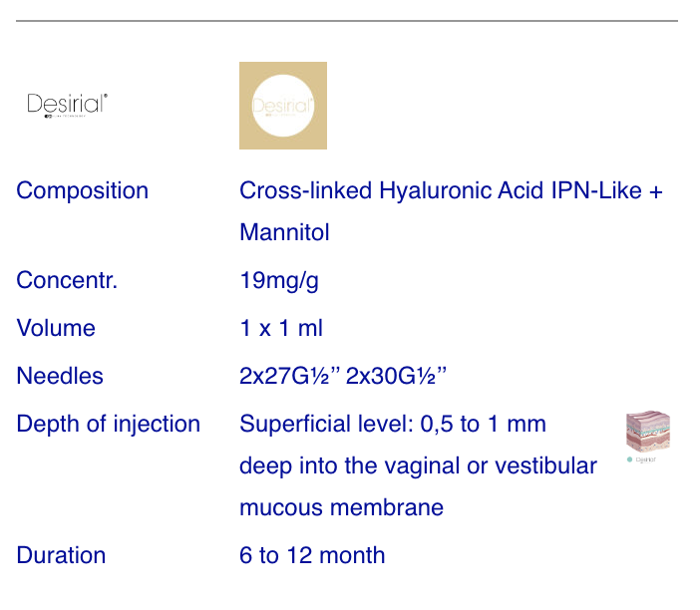700x610 pixels.
Task: Select the Concentr. label
Action: pyautogui.click(x=67, y=280)
